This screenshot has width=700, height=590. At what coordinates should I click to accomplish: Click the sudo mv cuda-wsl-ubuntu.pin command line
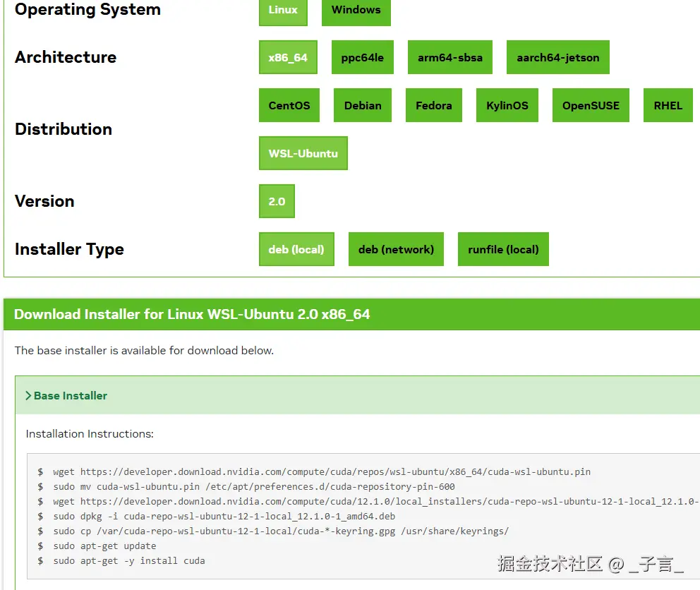tap(253, 486)
